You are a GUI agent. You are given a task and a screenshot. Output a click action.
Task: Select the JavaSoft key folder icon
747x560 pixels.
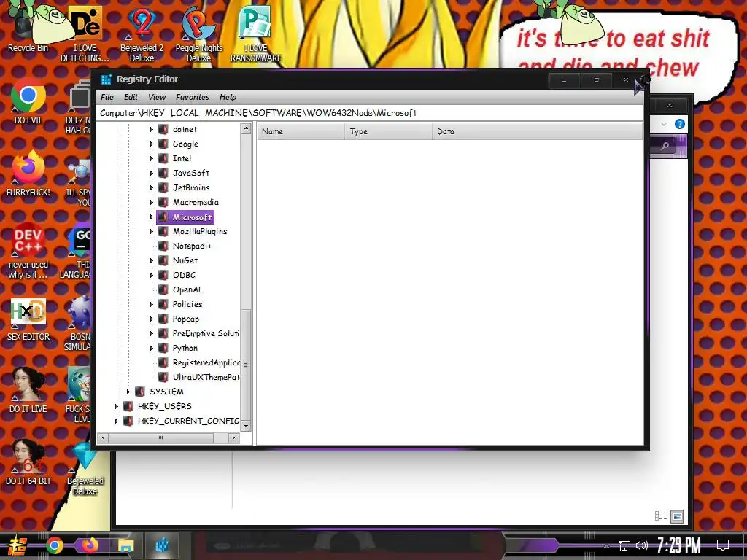tap(163, 173)
